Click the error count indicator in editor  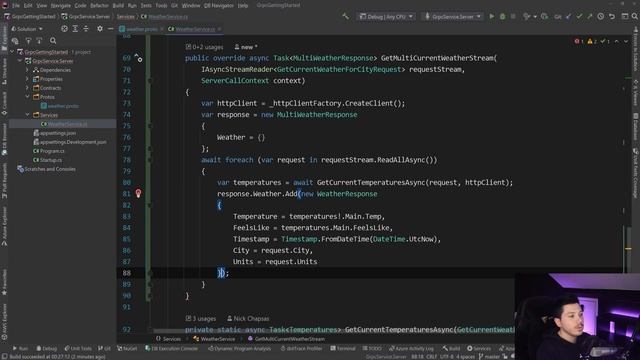578,41
